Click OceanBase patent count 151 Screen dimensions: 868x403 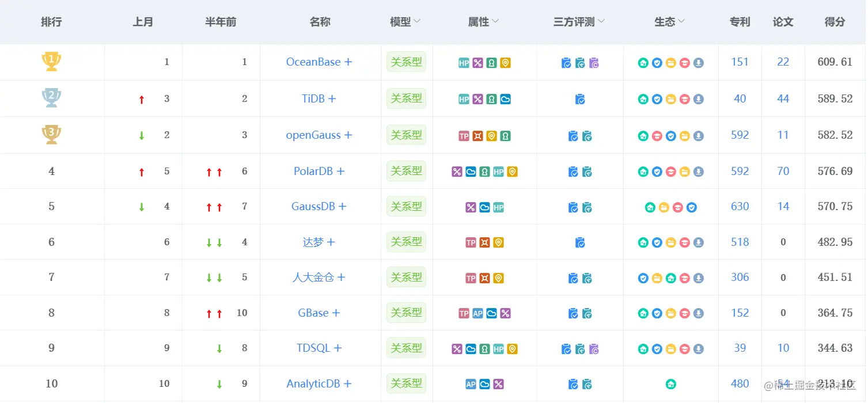coord(740,62)
